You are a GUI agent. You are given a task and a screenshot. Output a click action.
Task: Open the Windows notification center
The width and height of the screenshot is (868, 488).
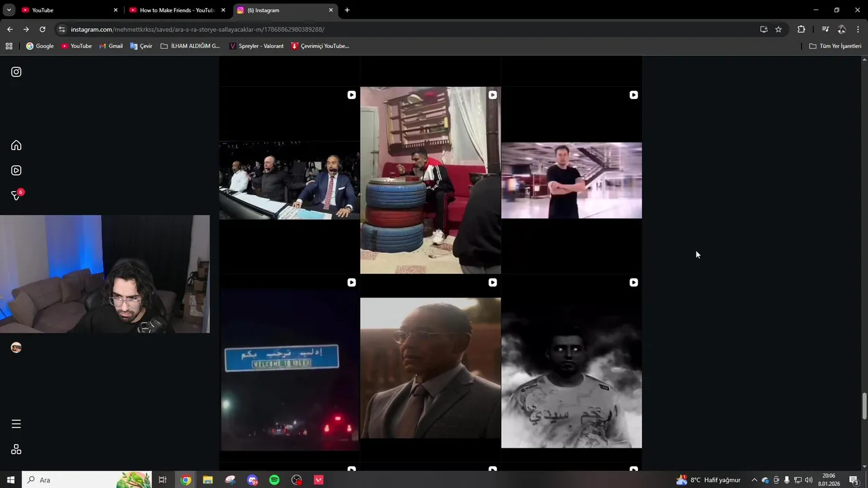click(854, 480)
